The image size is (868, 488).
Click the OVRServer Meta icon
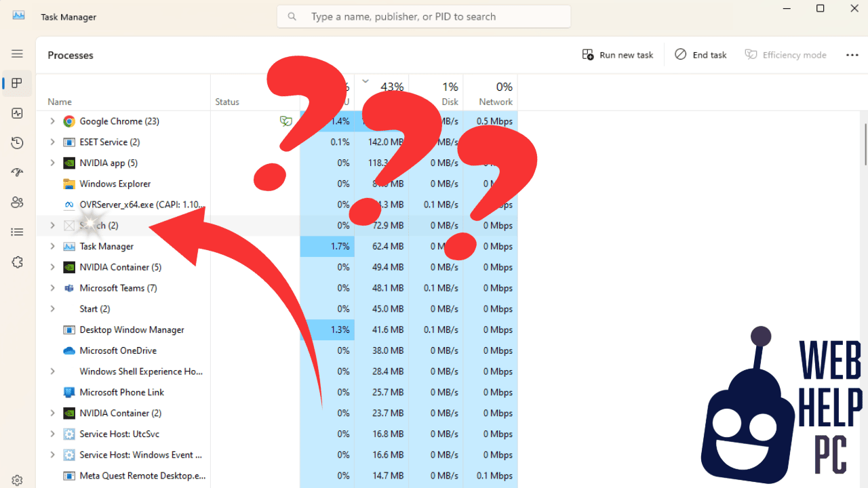(x=68, y=205)
